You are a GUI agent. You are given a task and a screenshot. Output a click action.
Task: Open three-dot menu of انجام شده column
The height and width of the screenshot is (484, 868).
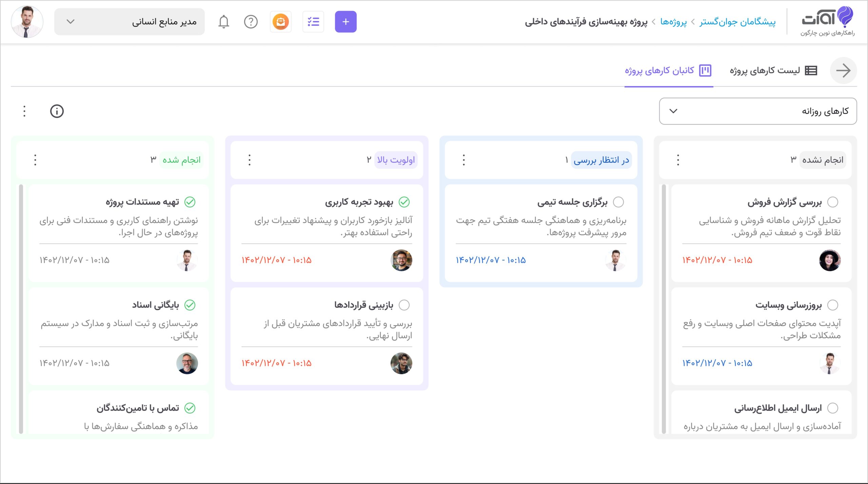pos(35,160)
